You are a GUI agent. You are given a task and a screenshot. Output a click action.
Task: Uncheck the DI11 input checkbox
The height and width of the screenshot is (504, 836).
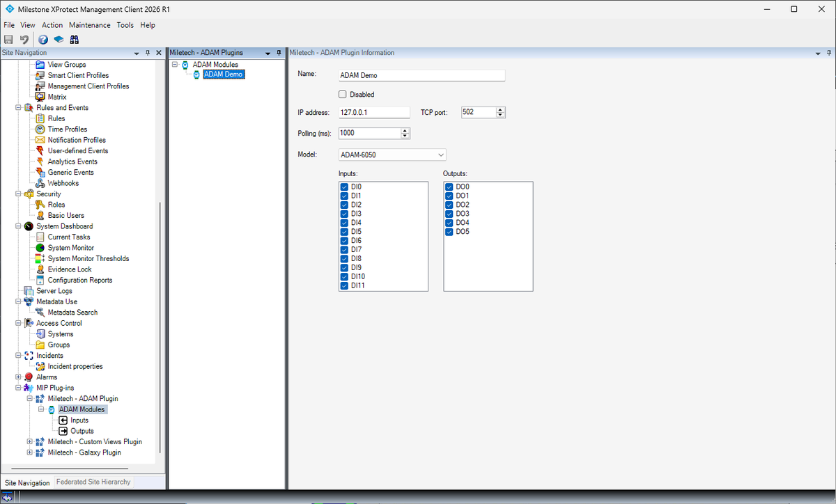click(344, 285)
